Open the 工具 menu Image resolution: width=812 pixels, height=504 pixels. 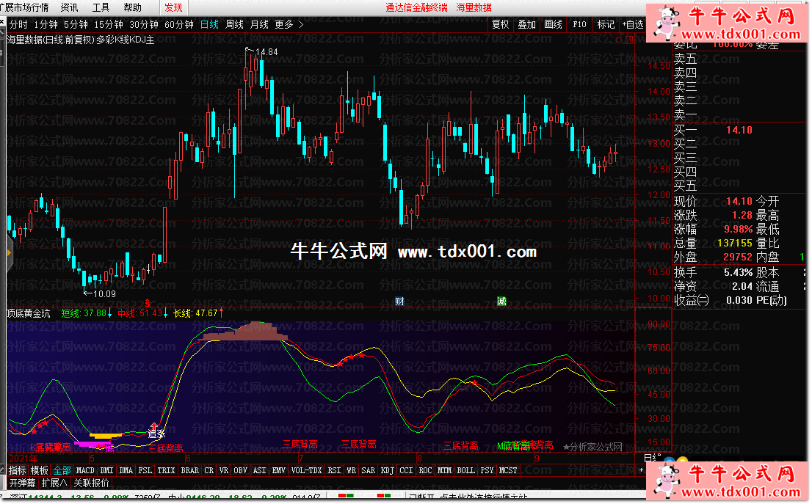coord(101,8)
